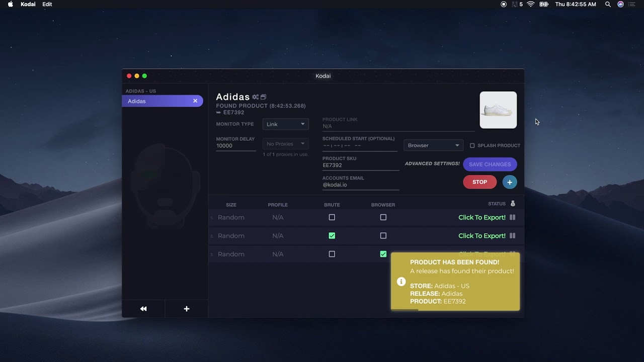Enable Brute checkbox for the first task

332,217
